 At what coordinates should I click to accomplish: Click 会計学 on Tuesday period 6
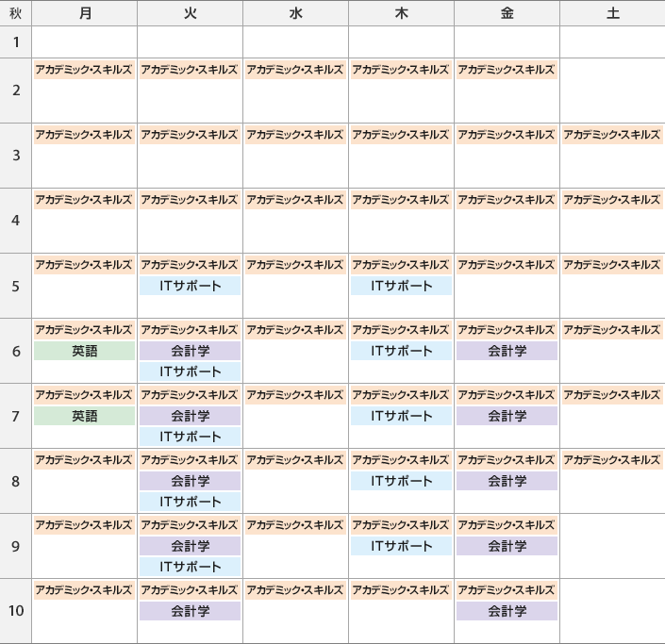coord(190,351)
